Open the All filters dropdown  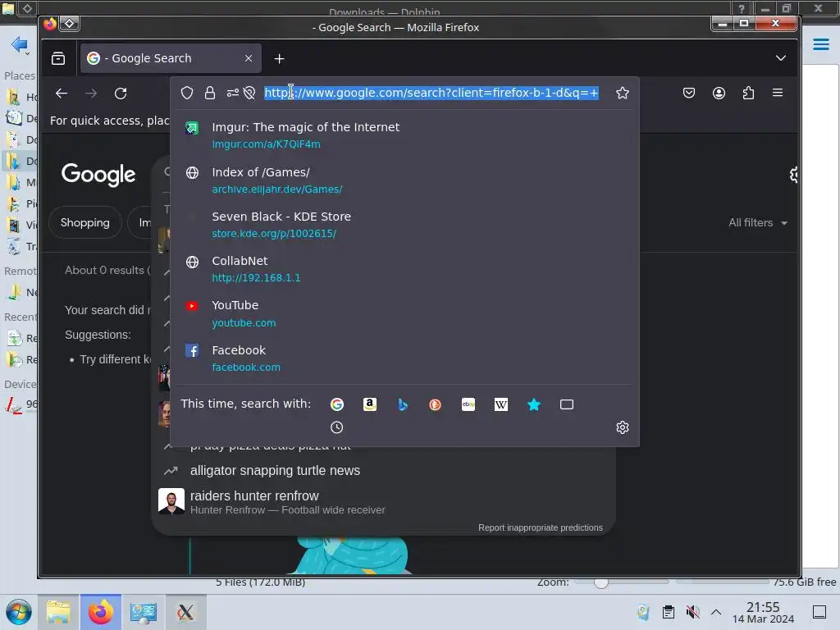757,223
